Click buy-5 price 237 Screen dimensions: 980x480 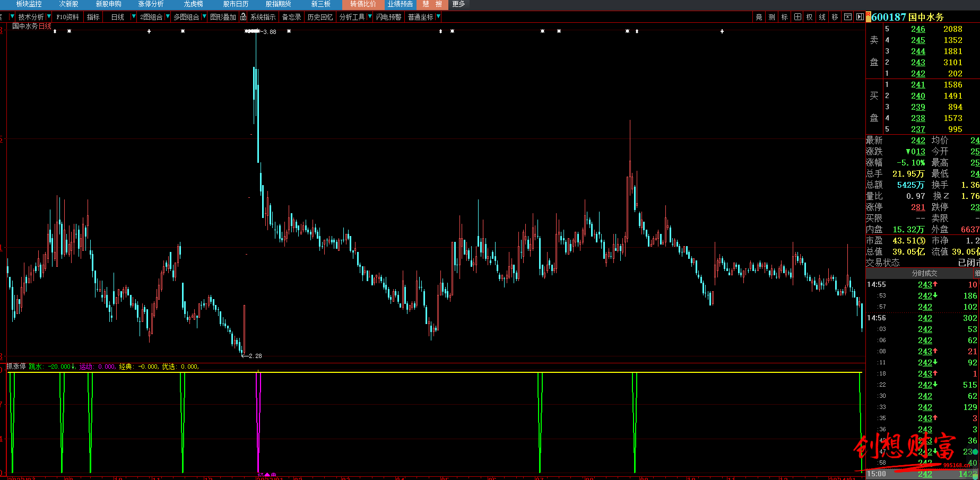point(918,129)
